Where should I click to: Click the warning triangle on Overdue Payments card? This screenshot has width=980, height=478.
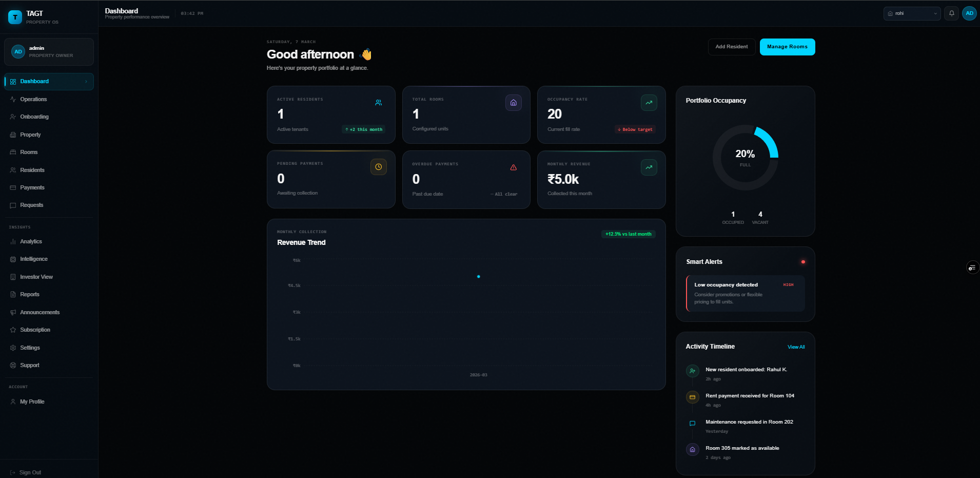pyautogui.click(x=514, y=167)
